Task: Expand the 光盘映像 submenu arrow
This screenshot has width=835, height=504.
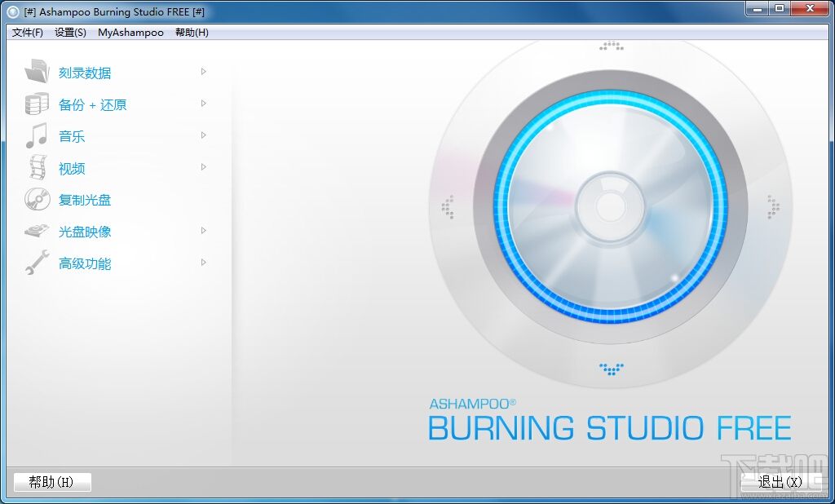Action: tap(203, 231)
